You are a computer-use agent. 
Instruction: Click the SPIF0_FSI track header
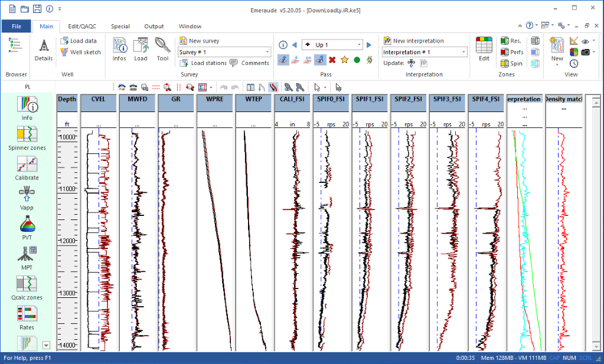click(x=331, y=99)
